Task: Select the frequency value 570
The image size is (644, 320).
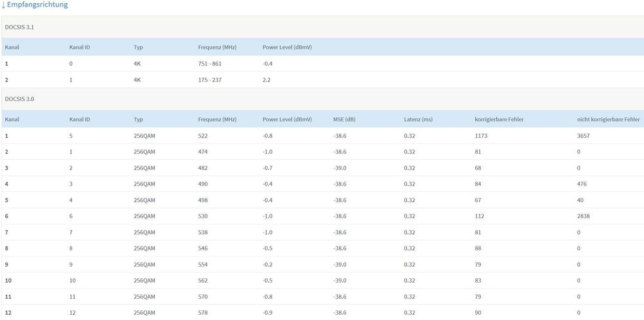Action: (203, 297)
